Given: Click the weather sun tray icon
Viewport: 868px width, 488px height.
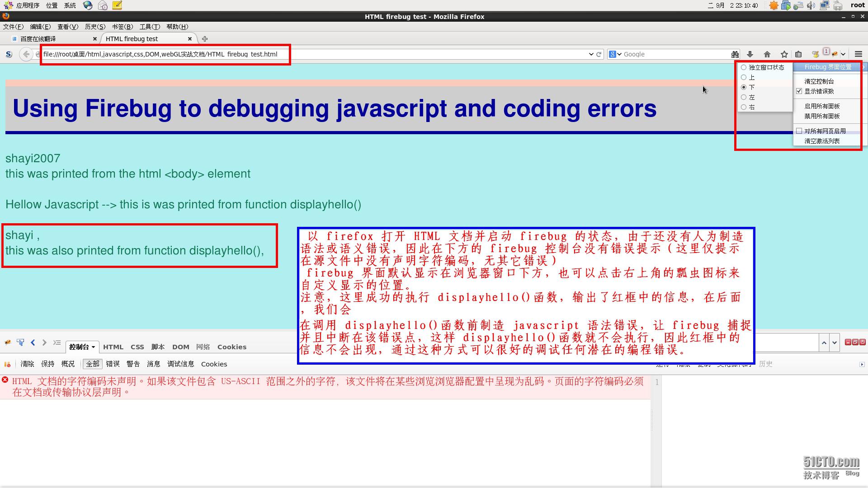Looking at the screenshot, I should click(x=774, y=5).
